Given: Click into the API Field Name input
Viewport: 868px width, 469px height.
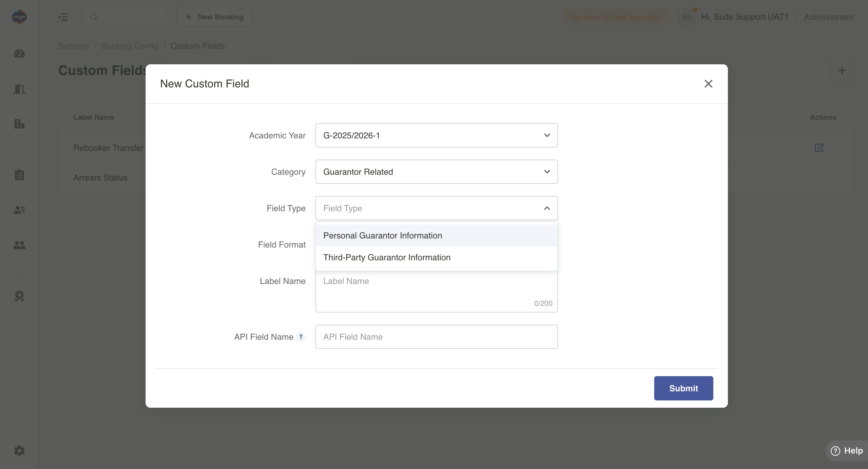Looking at the screenshot, I should (x=436, y=337).
